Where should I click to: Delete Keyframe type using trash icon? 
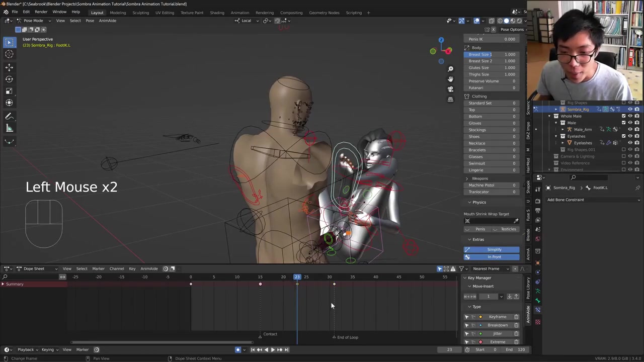point(516,317)
